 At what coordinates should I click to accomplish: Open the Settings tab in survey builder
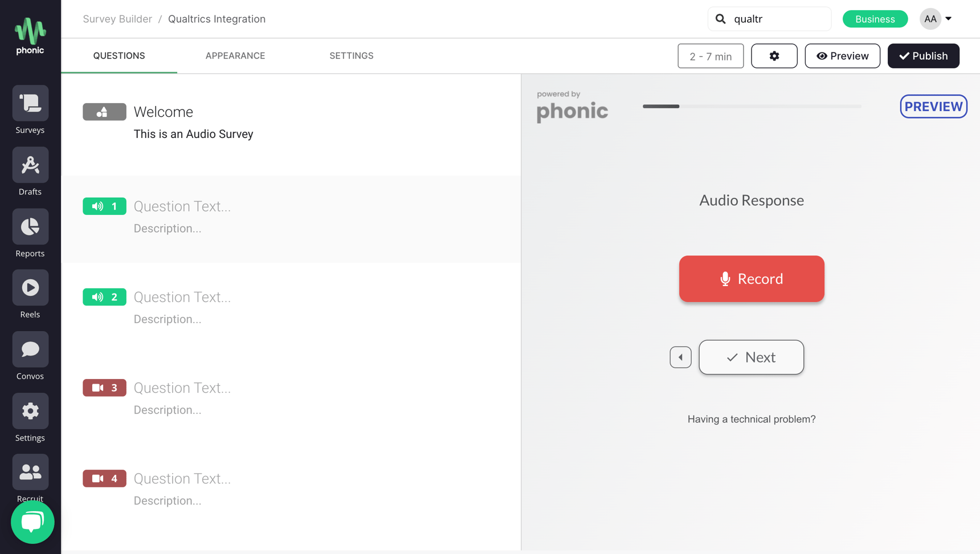coord(352,55)
